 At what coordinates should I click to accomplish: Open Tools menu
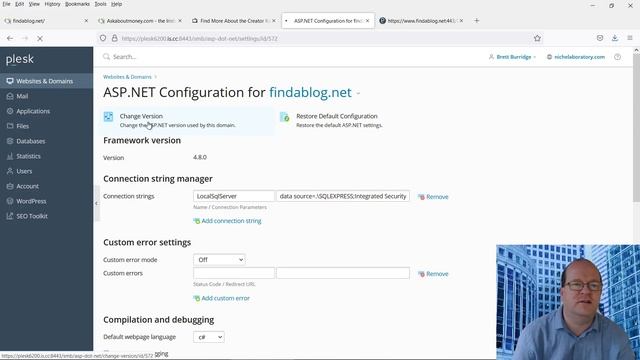(100, 4)
